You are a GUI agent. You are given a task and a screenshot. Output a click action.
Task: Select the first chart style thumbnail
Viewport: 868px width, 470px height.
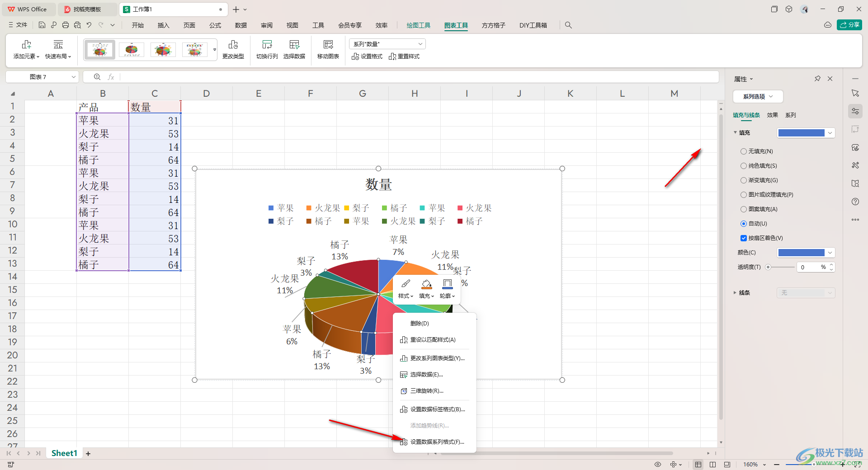[x=100, y=49]
